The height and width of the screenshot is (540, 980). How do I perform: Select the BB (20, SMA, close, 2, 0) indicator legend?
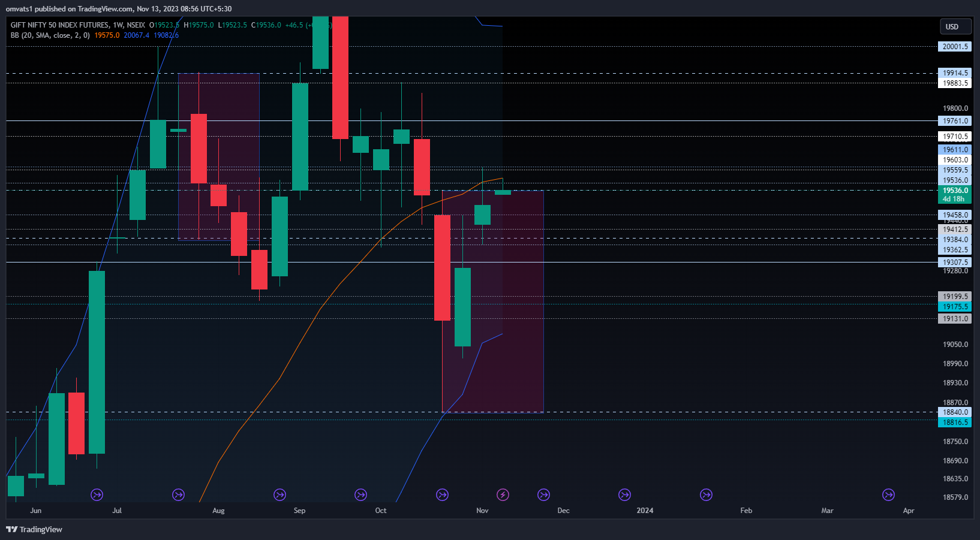[x=50, y=35]
